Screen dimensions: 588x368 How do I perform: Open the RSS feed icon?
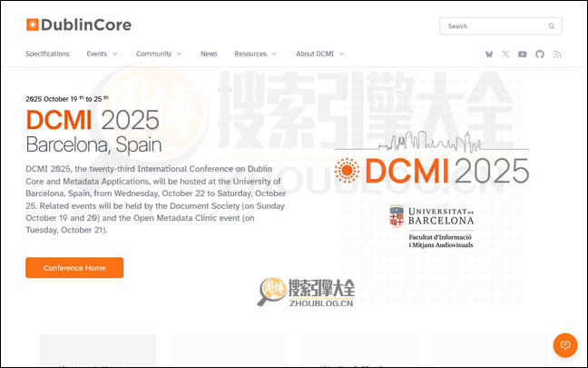[557, 55]
